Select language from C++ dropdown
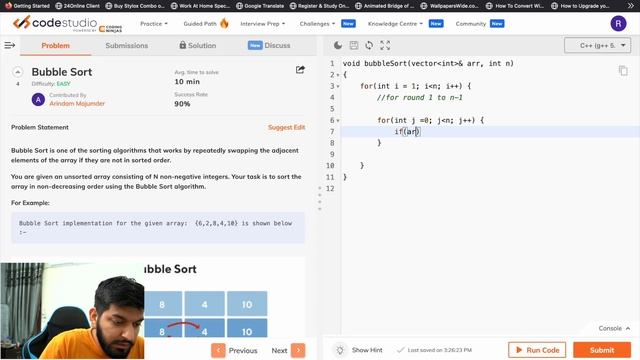640x360 pixels. pyautogui.click(x=597, y=45)
